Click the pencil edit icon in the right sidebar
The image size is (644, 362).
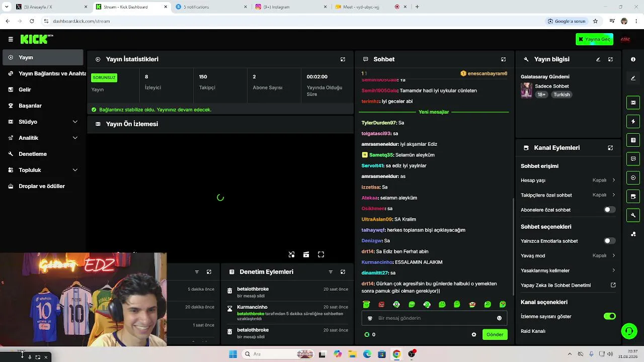pyautogui.click(x=633, y=78)
